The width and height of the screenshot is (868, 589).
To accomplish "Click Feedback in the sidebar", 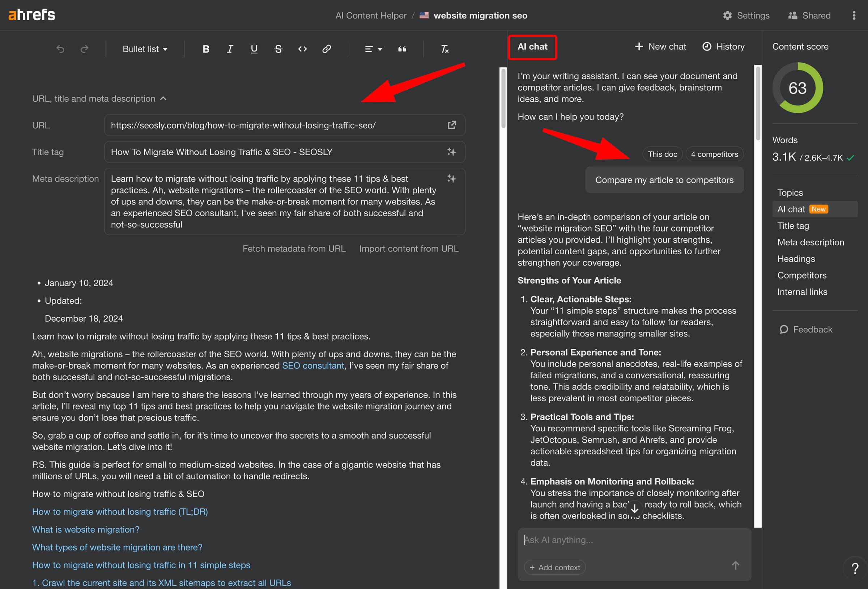I will (806, 329).
